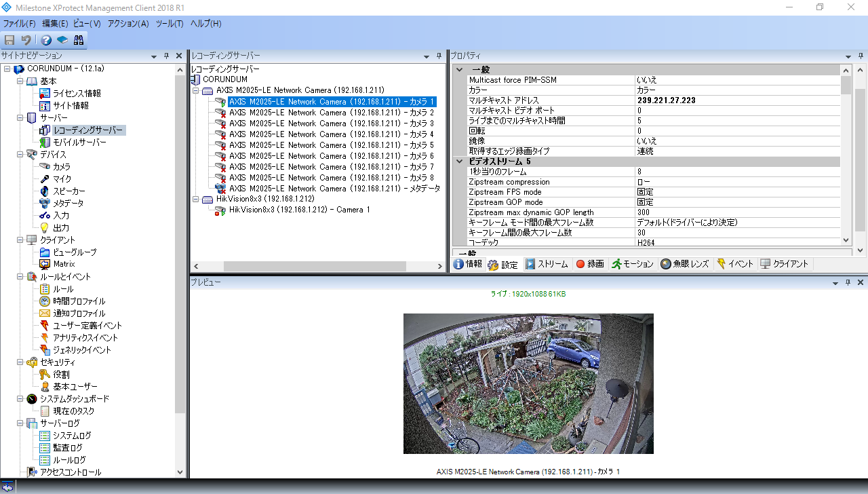Viewport: 868px width, 494px height.
Task: Click the マイク device icon
Action: 45,179
